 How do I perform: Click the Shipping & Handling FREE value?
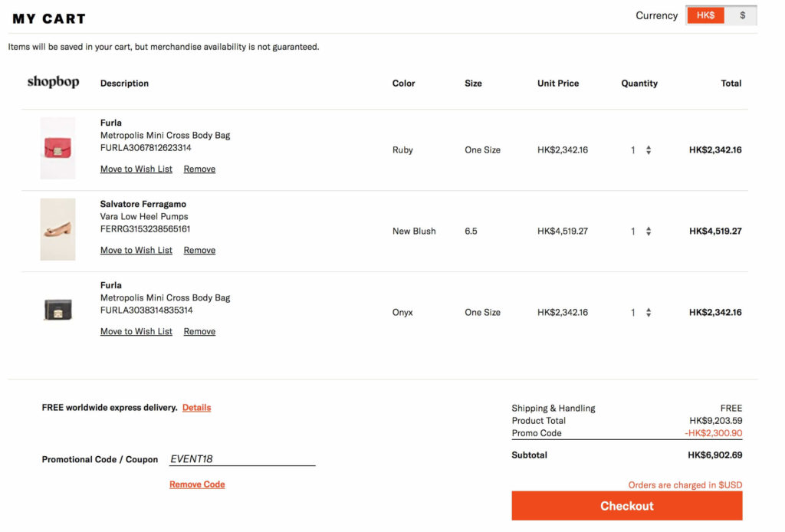(731, 408)
